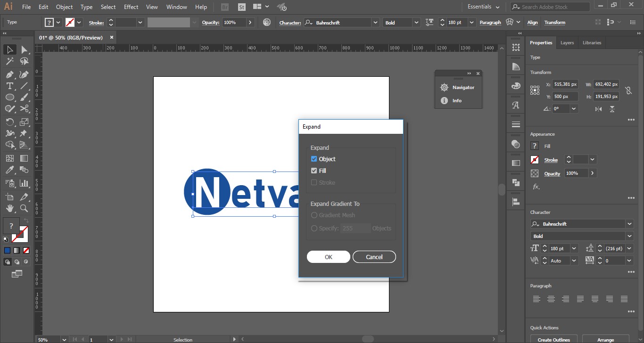Select the Direct Selection tool
Viewport: 644px width, 343px height.
click(24, 49)
